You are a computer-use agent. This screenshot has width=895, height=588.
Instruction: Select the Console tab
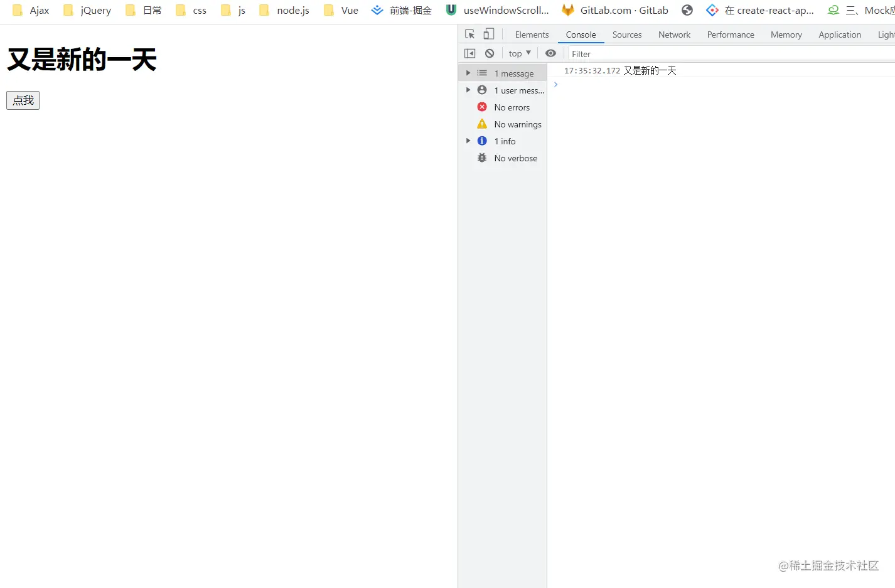click(581, 35)
